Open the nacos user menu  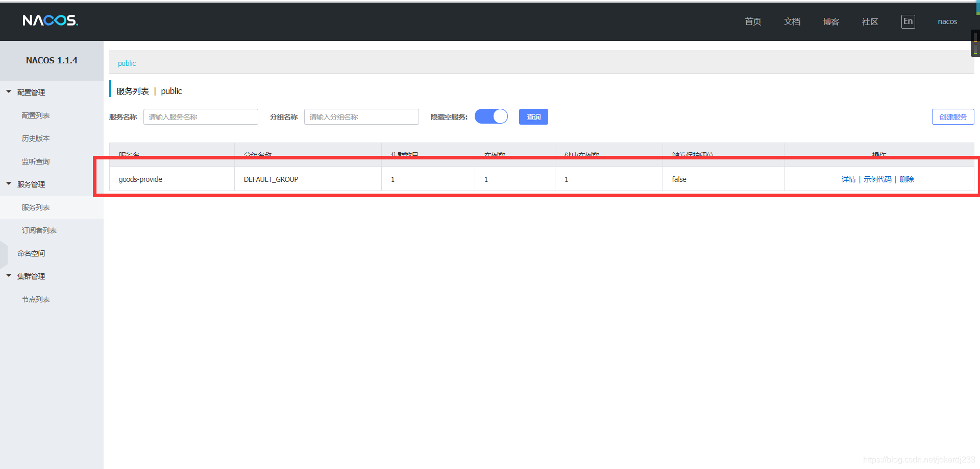[x=947, y=21]
